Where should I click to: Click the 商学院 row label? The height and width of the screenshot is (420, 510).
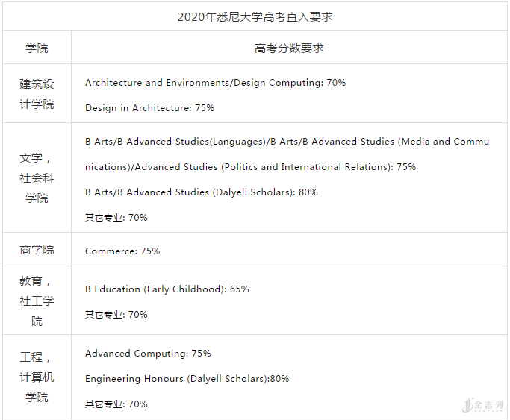37,250
